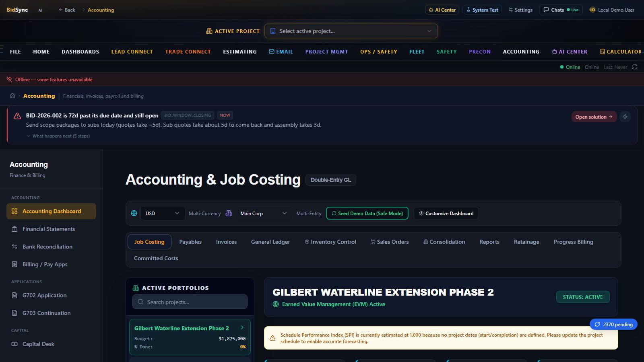Image resolution: width=644 pixels, height=362 pixels.
Task: Click the offline wifi-off icon
Action: tap(9, 79)
